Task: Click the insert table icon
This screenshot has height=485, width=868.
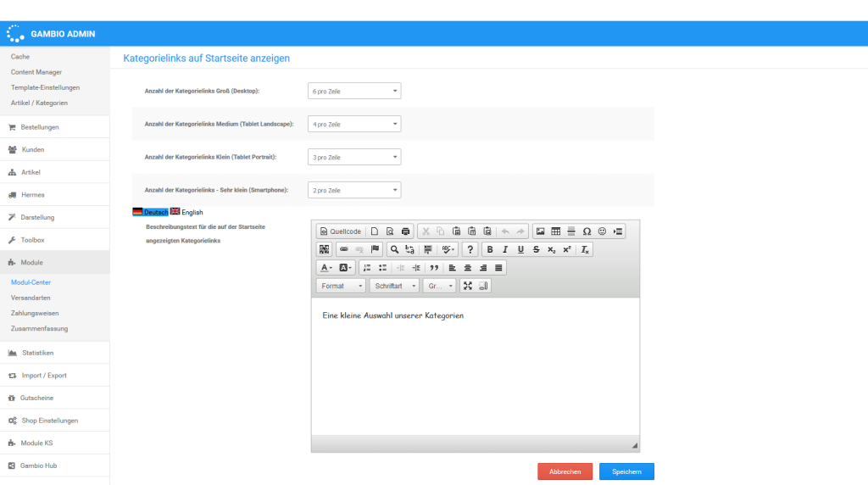Action: (555, 231)
